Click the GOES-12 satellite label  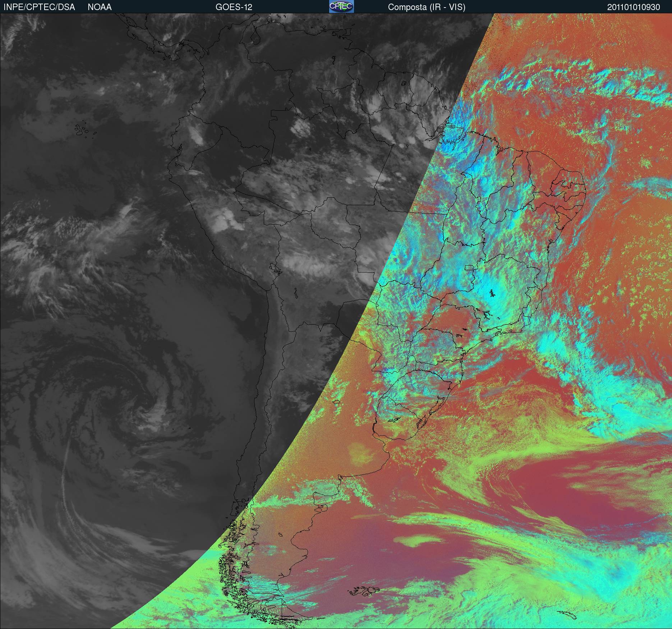[x=234, y=7]
